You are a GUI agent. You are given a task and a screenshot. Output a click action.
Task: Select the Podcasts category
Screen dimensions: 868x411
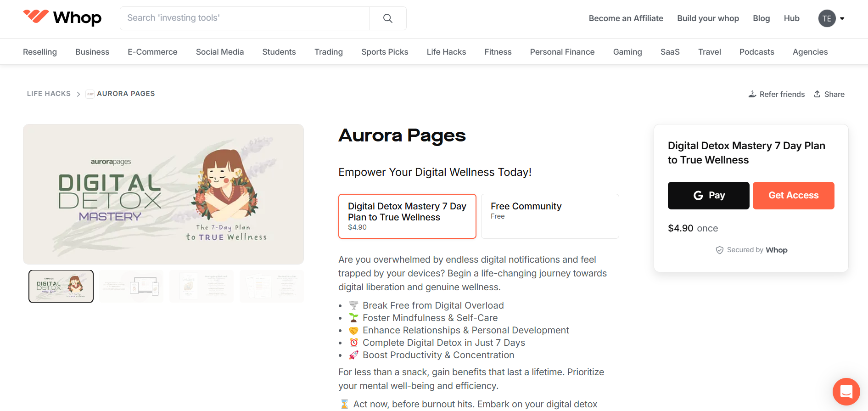coord(757,52)
